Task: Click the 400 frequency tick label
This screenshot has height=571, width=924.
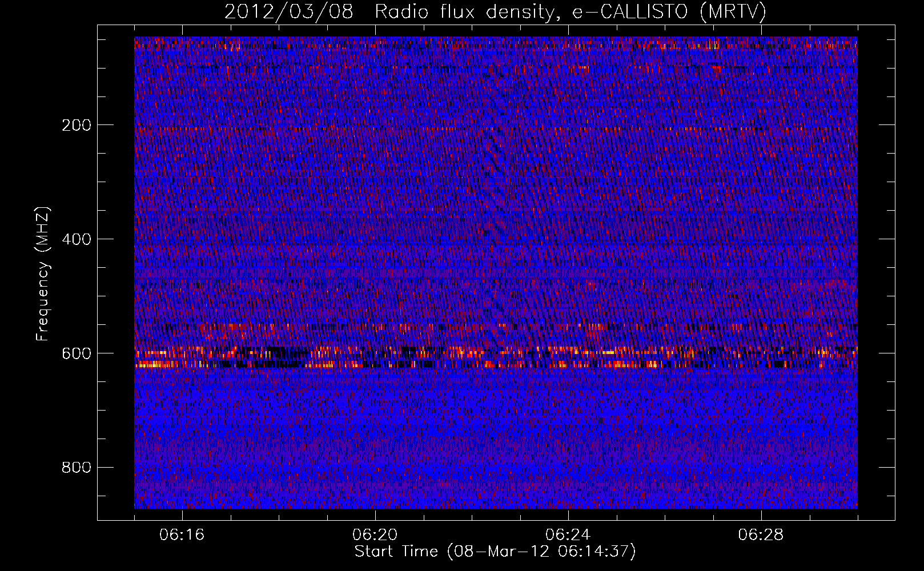Action: (x=77, y=239)
